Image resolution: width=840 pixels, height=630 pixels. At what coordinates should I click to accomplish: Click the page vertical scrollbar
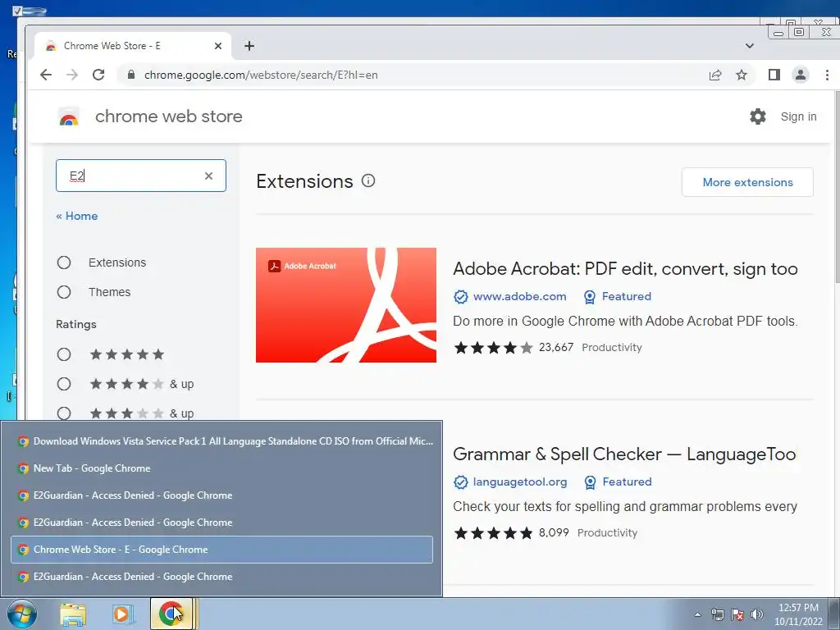click(836, 188)
